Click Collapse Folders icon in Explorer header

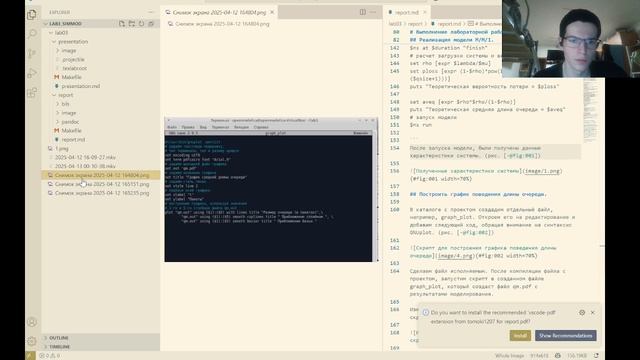click(151, 24)
